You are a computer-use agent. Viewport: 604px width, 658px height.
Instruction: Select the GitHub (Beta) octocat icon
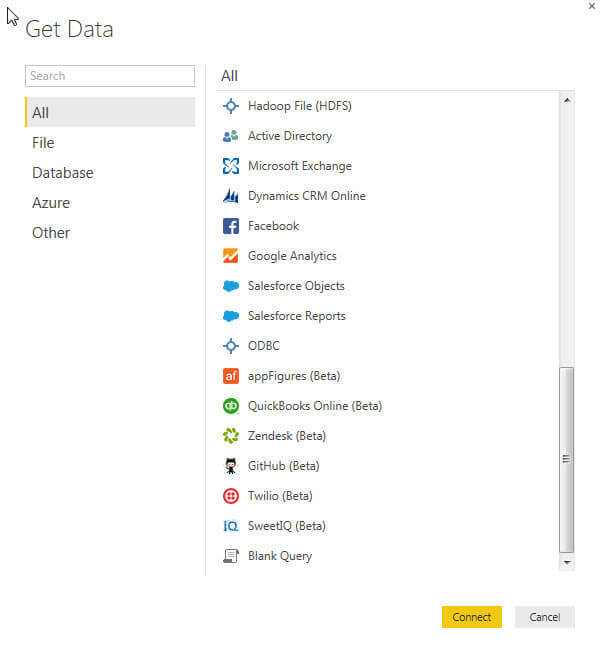click(x=231, y=466)
